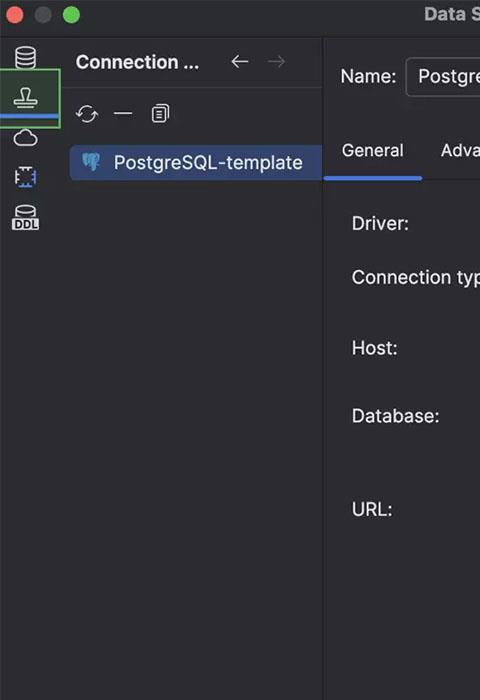Viewport: 480px width, 700px height.
Task: Click the Name: label
Action: point(368,76)
